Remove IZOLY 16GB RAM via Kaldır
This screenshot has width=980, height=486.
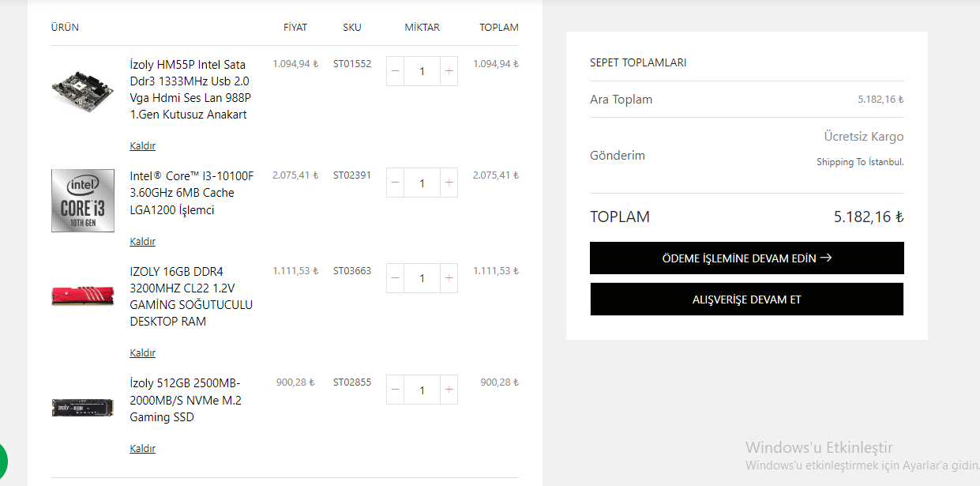click(142, 353)
